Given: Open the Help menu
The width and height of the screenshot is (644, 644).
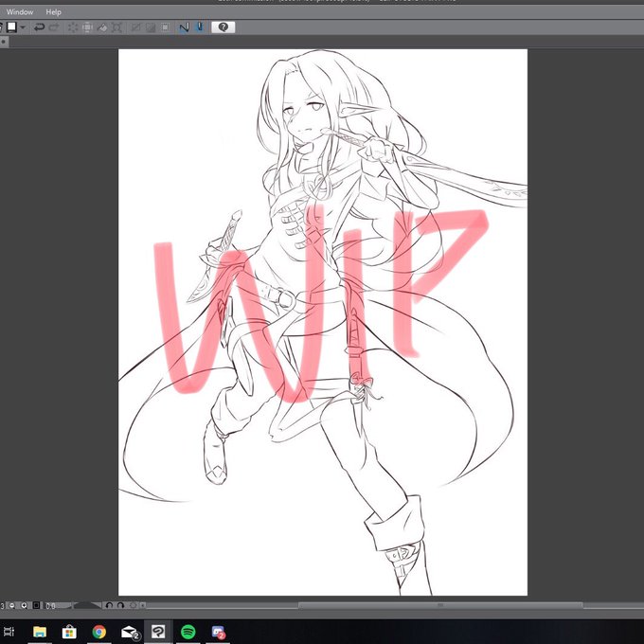Looking at the screenshot, I should click(x=53, y=12).
